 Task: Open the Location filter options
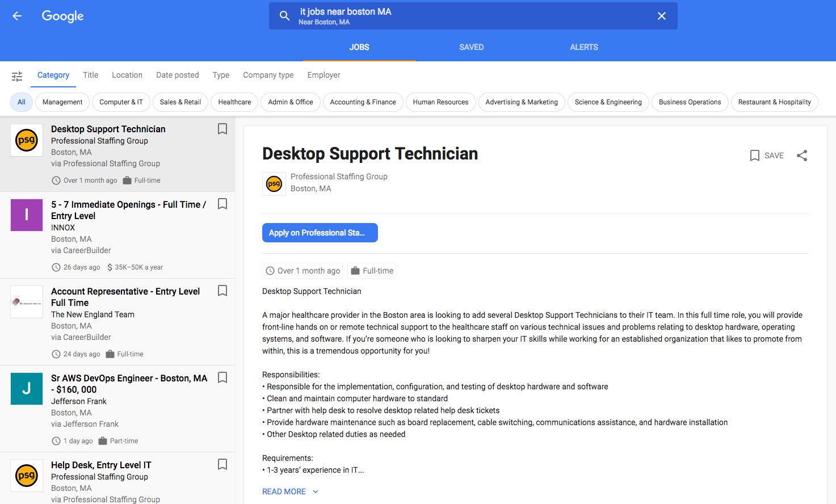pyautogui.click(x=127, y=75)
